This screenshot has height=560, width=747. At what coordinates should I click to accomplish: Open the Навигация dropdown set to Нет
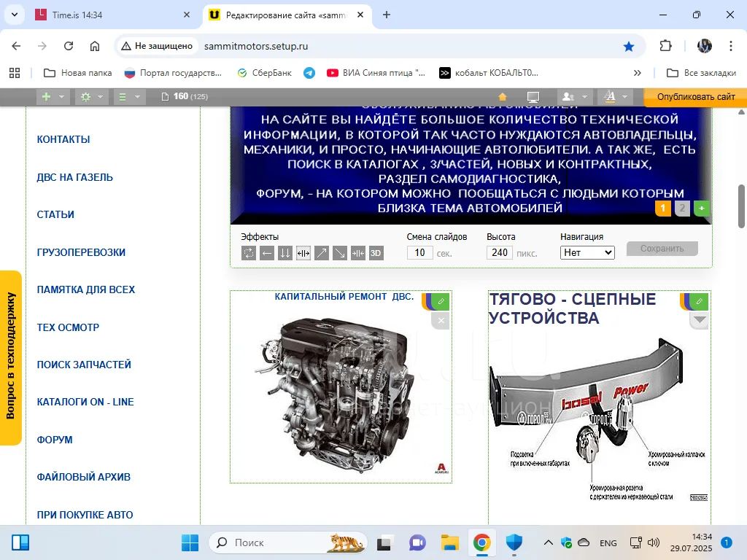pos(587,252)
